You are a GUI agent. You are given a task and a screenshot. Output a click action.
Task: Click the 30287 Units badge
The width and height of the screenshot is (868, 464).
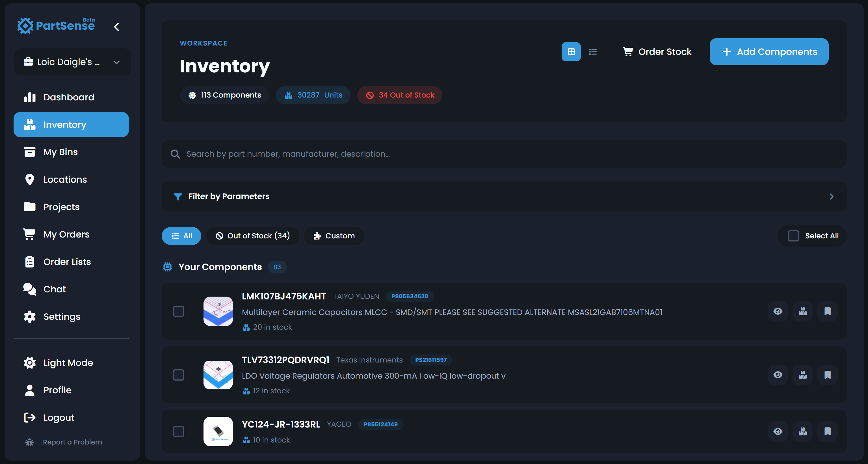(313, 95)
